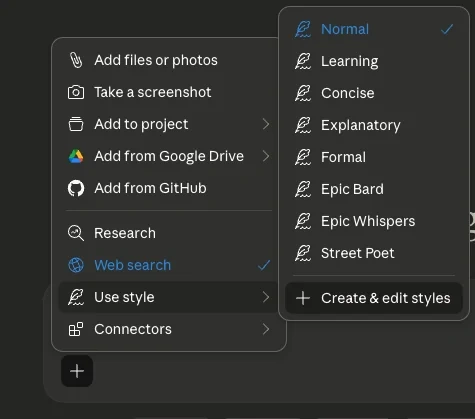
Task: Click the Add to project box icon
Action: pos(76,124)
